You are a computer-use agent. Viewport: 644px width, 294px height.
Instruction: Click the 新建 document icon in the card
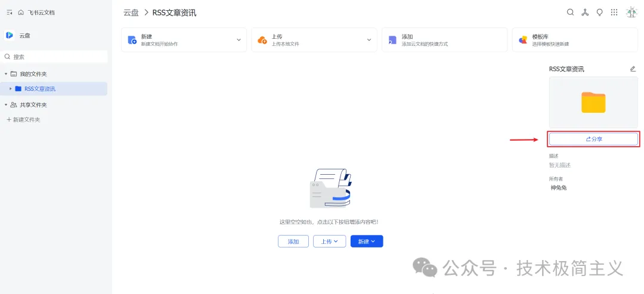point(132,40)
